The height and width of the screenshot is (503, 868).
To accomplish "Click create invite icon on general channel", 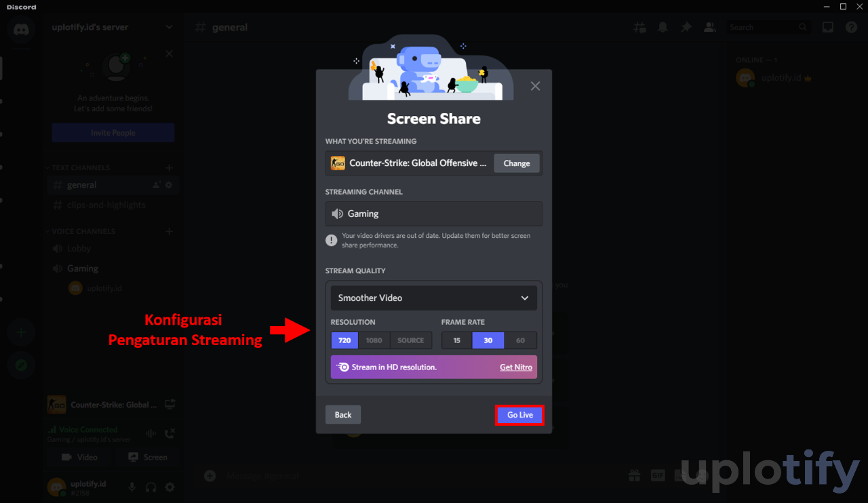I will pos(157,185).
